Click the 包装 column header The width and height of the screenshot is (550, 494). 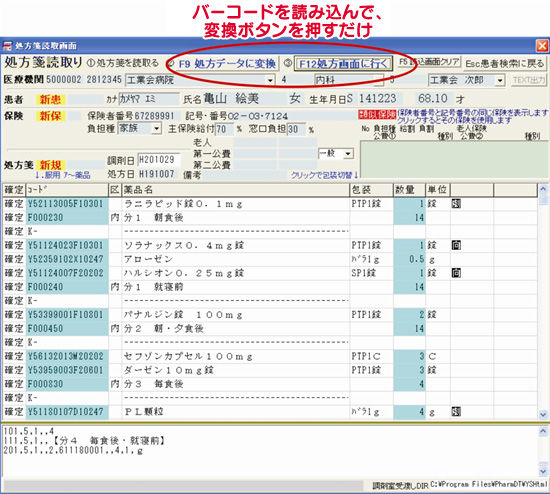tap(371, 190)
